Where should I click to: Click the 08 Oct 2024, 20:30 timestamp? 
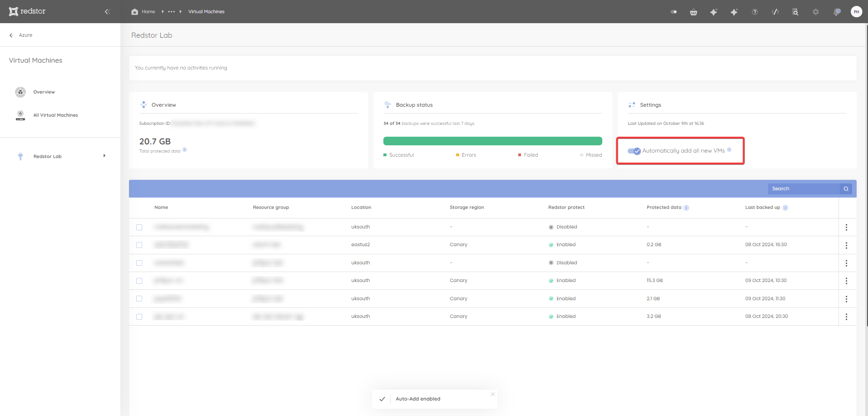(767, 317)
